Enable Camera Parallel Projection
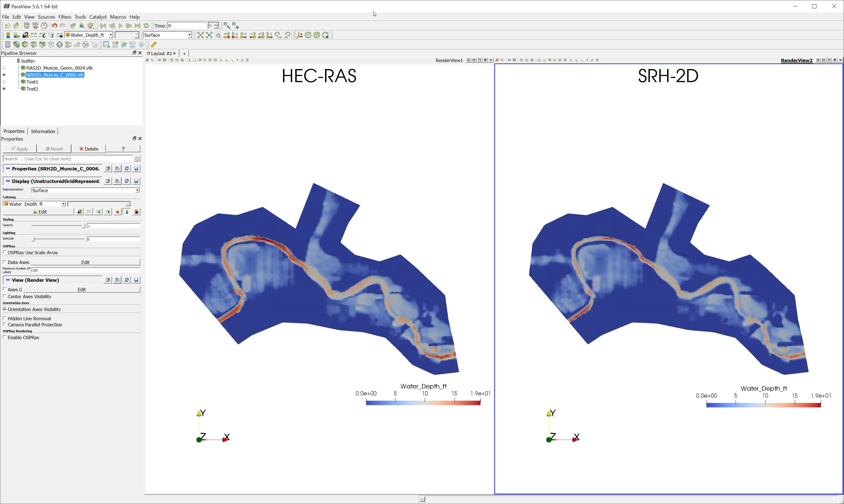 (x=4, y=324)
